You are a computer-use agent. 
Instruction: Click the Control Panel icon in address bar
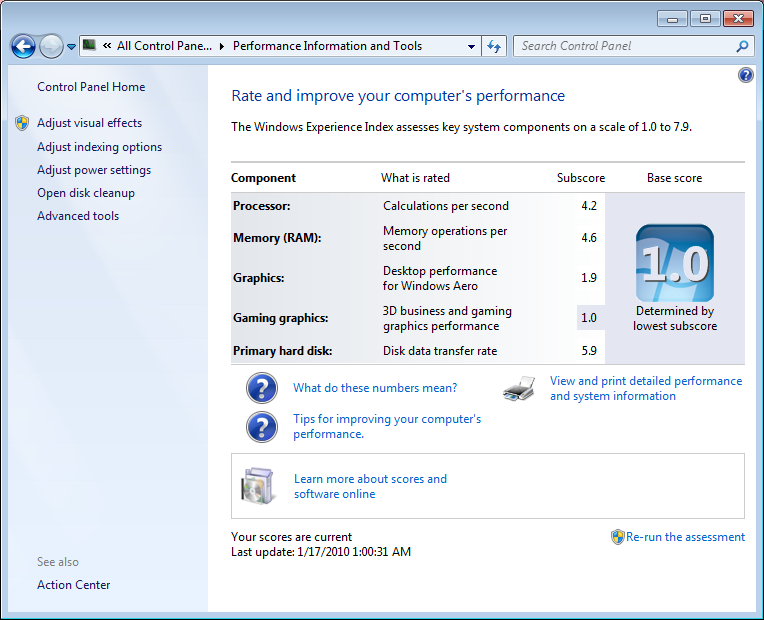[89, 46]
